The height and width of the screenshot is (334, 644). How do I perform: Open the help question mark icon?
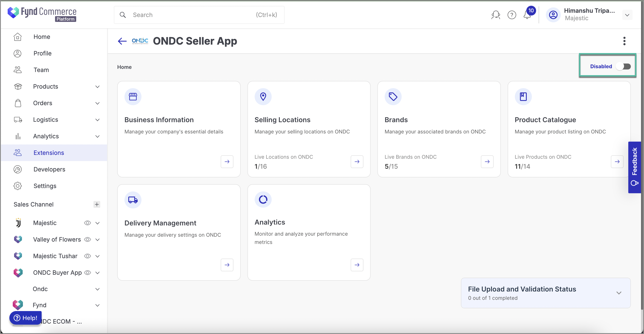(512, 15)
